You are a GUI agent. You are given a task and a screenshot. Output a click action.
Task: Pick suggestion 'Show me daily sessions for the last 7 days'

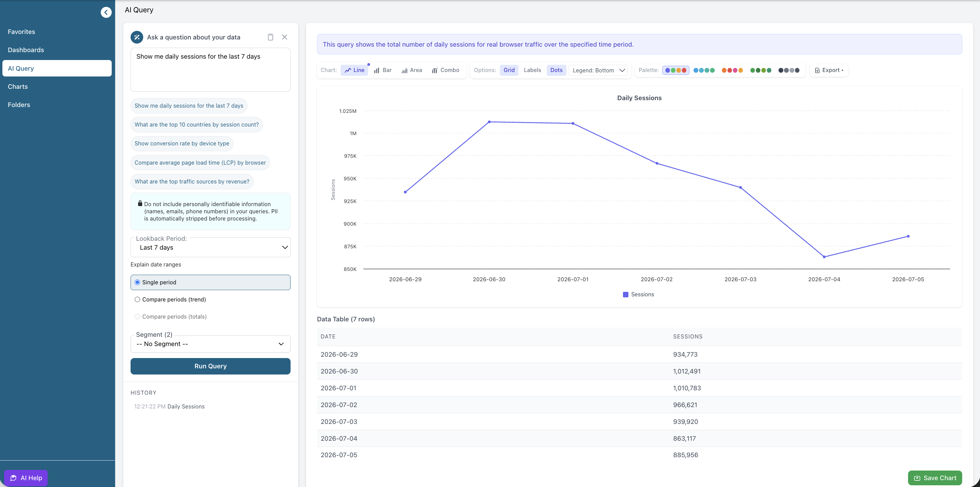[x=189, y=106]
